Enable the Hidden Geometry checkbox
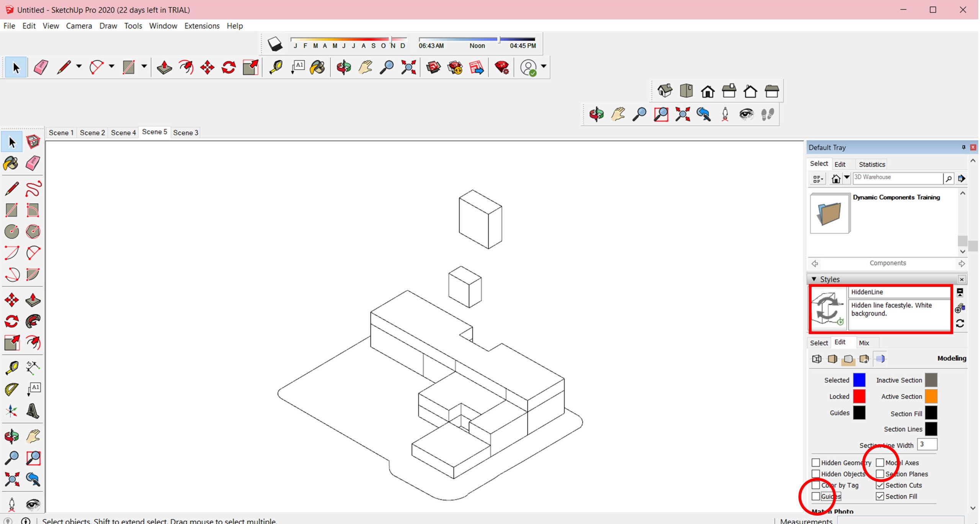Viewport: 980px width, 524px height. point(816,462)
